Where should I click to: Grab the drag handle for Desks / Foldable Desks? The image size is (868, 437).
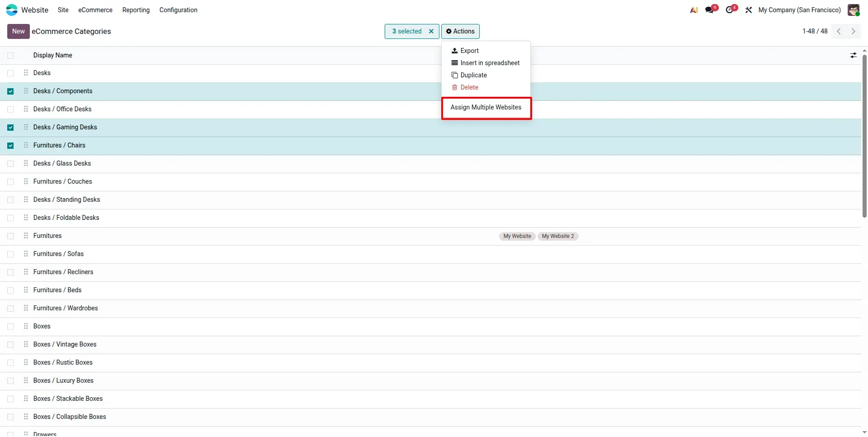(26, 218)
